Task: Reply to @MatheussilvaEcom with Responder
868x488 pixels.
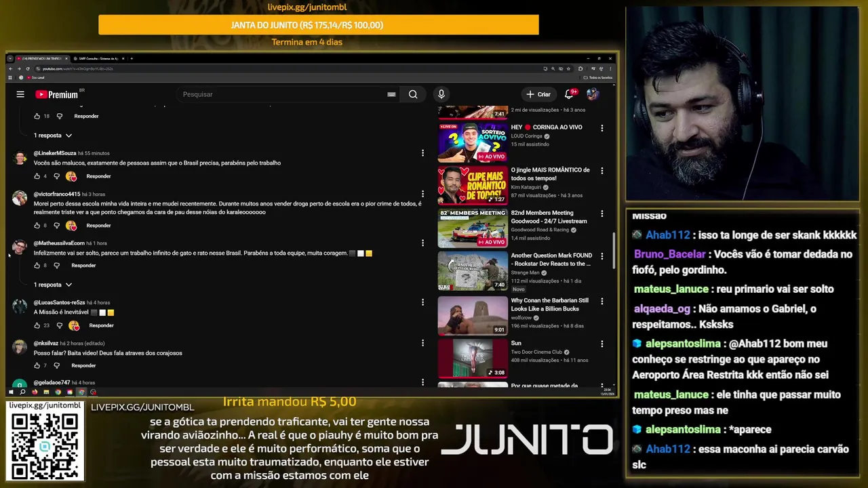Action: click(83, 265)
